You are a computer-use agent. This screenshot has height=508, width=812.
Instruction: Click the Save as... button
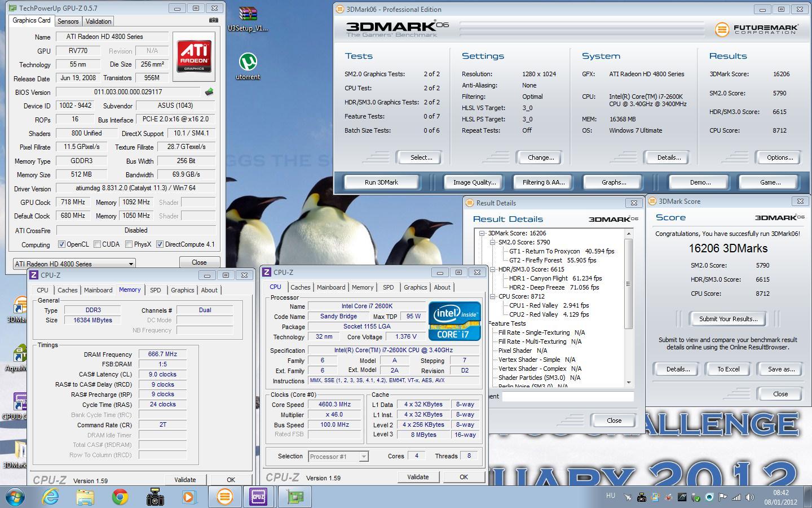click(781, 369)
